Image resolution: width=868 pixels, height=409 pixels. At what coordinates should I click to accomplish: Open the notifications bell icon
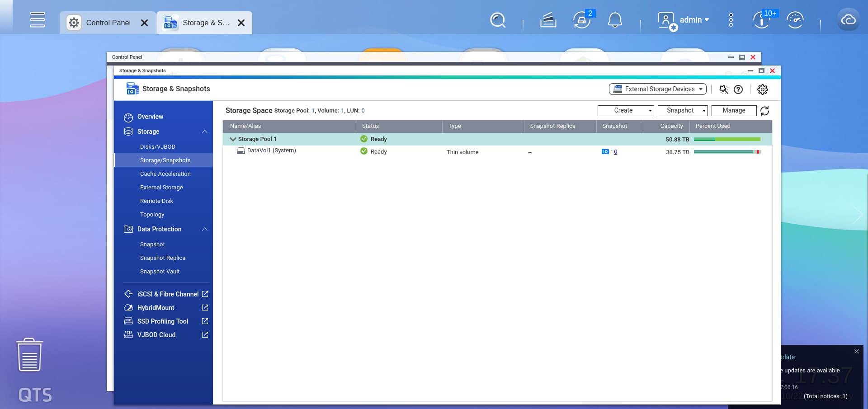pos(614,20)
